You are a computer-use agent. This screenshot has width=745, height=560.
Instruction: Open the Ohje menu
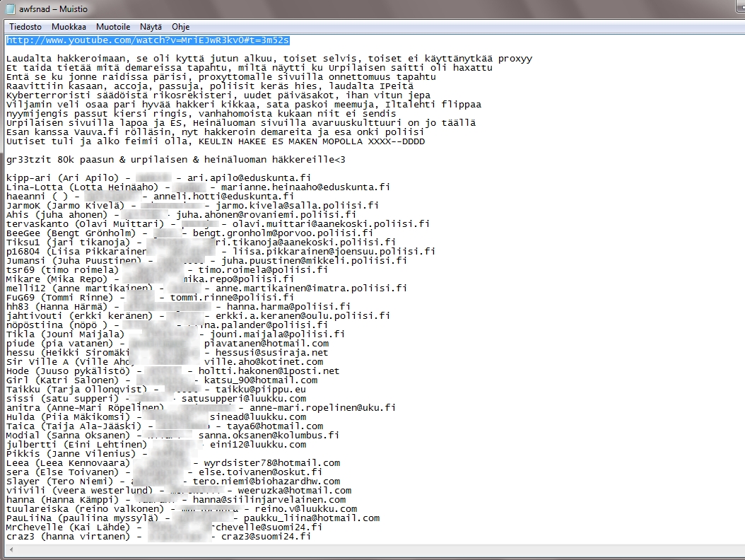180,27
